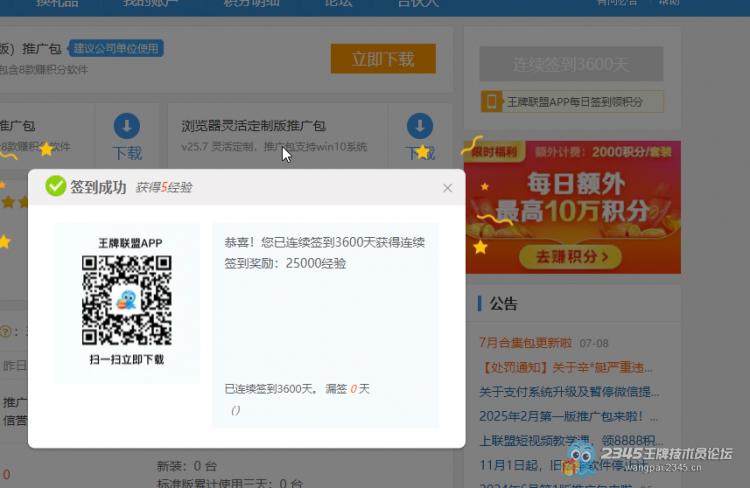
Task: Select reward text 签到奖励：25000经验
Action: click(x=285, y=264)
